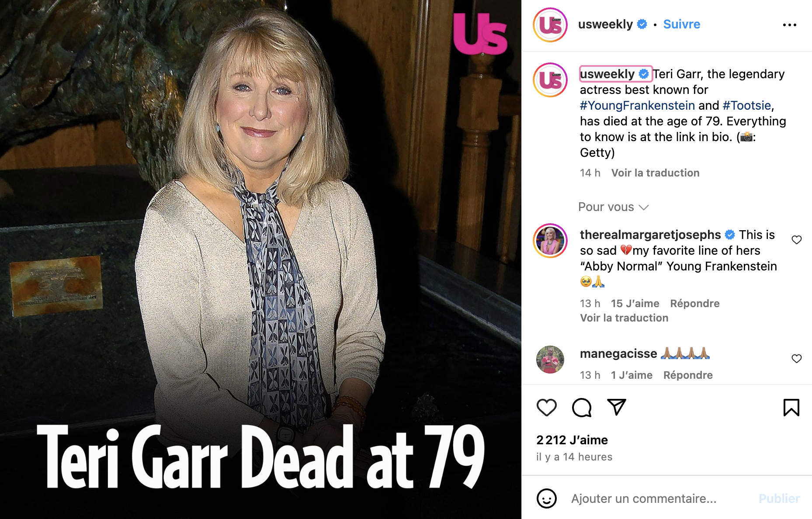Save post with the bookmark icon
This screenshot has width=812, height=519.
(791, 408)
